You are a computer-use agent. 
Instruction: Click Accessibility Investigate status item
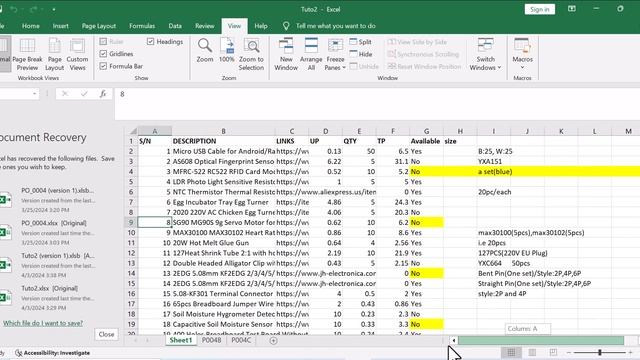[53, 353]
